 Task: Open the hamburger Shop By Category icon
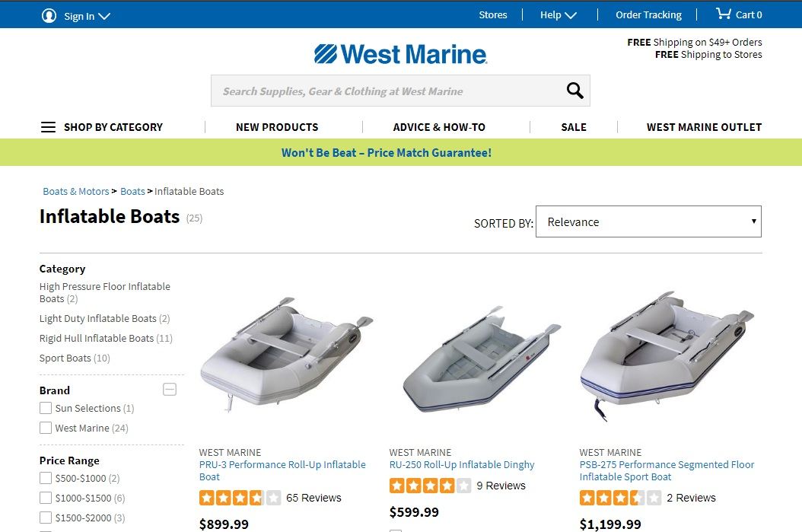(x=48, y=127)
